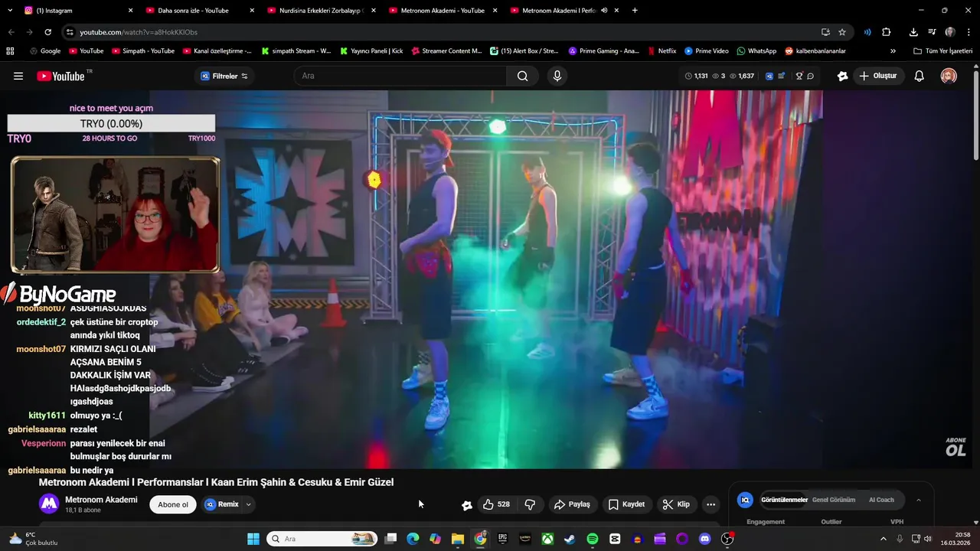Bookmark this page with star icon

tap(842, 32)
